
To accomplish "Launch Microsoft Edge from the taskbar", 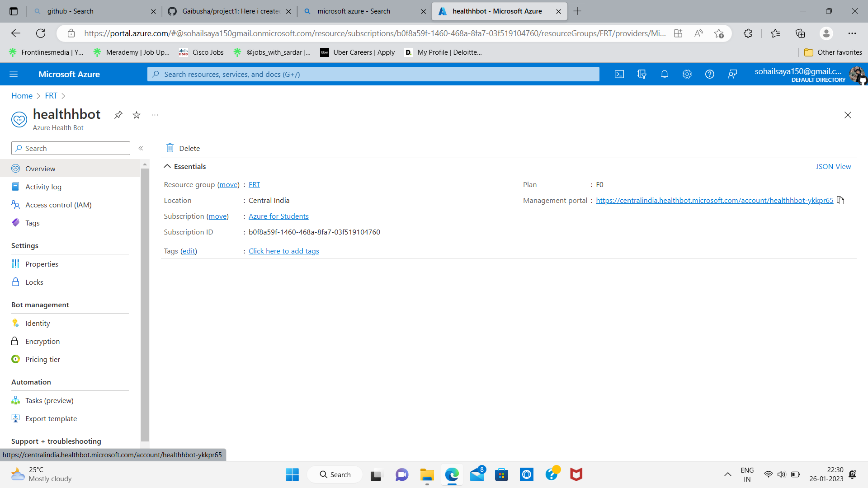I will pyautogui.click(x=452, y=474).
